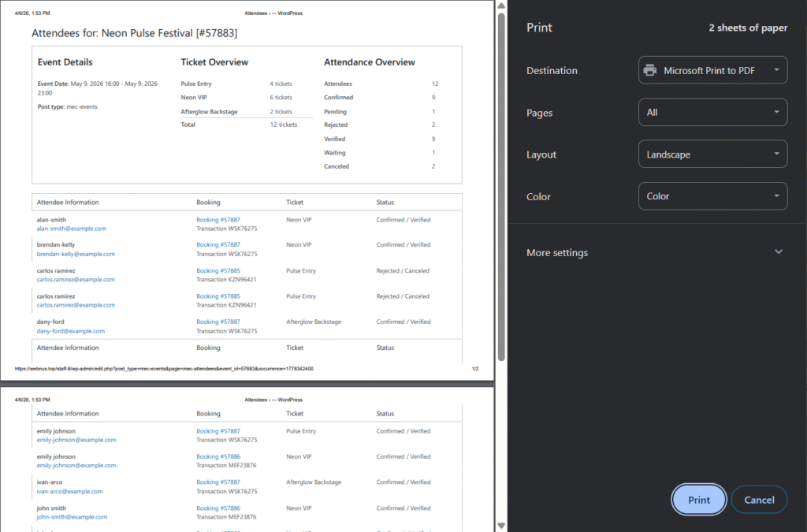Click the preview scrollbar up arrow

500,6
